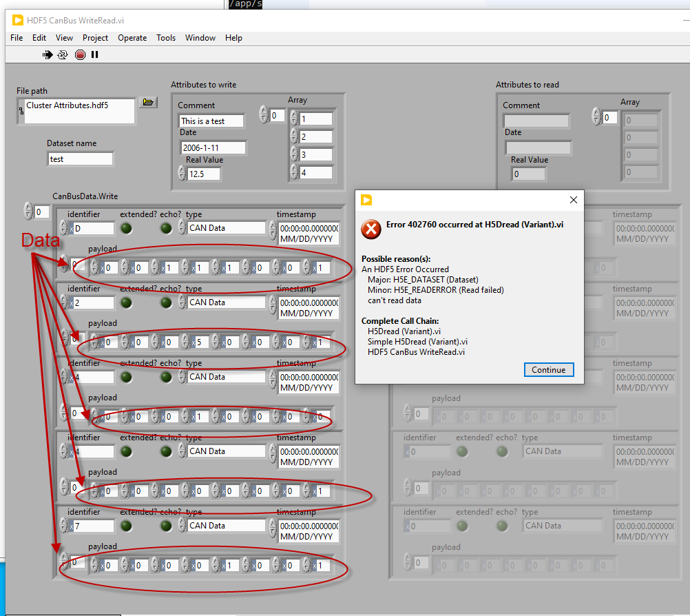This screenshot has width=690, height=616.
Task: Open the Operate menu
Action: [132, 38]
